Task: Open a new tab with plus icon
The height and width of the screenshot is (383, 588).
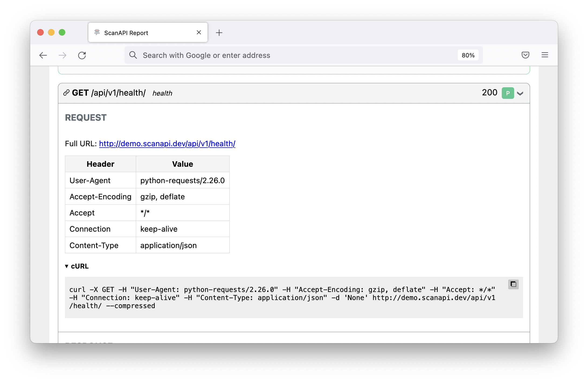Action: (219, 33)
